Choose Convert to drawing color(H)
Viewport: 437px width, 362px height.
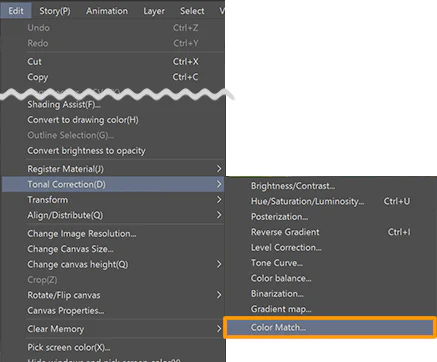113,120
